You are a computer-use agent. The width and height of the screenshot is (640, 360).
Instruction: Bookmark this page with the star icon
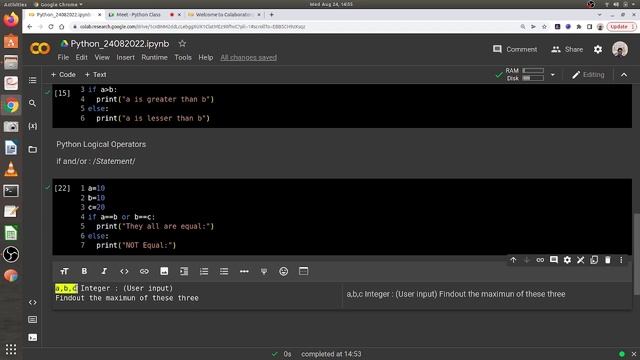coord(544,27)
